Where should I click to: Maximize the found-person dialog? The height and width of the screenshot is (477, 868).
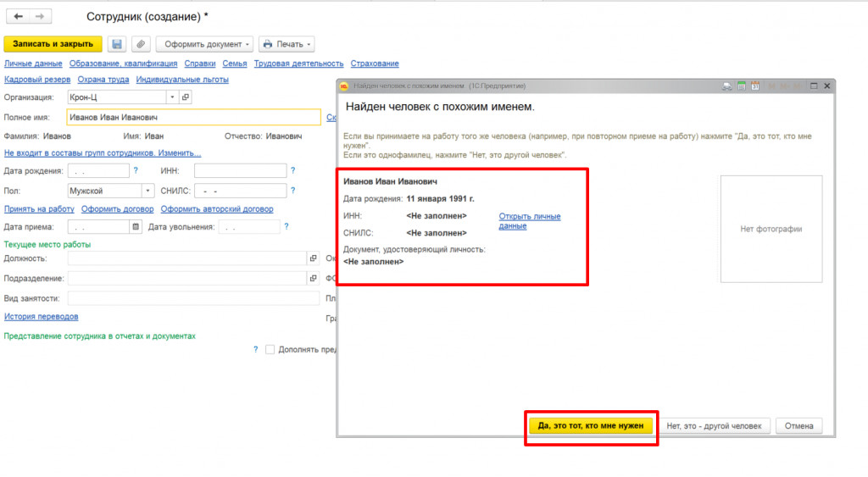coord(814,86)
